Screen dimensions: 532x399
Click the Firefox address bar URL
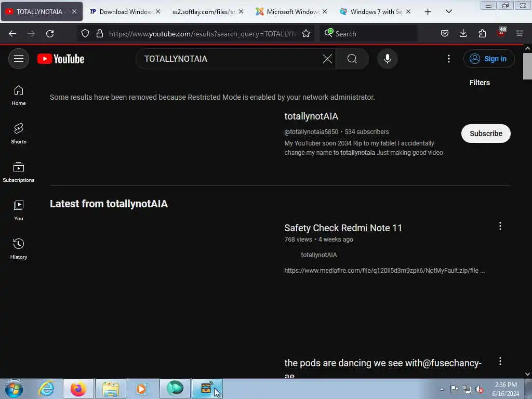click(x=202, y=34)
